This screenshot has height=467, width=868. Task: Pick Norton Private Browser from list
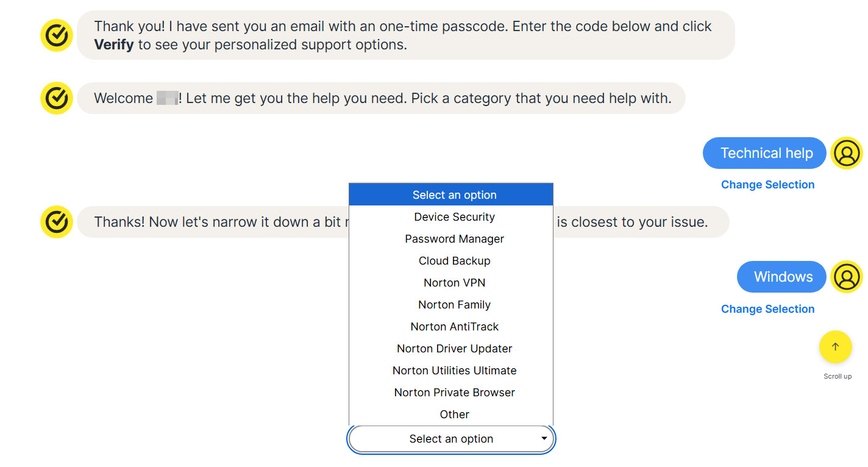coord(454,393)
